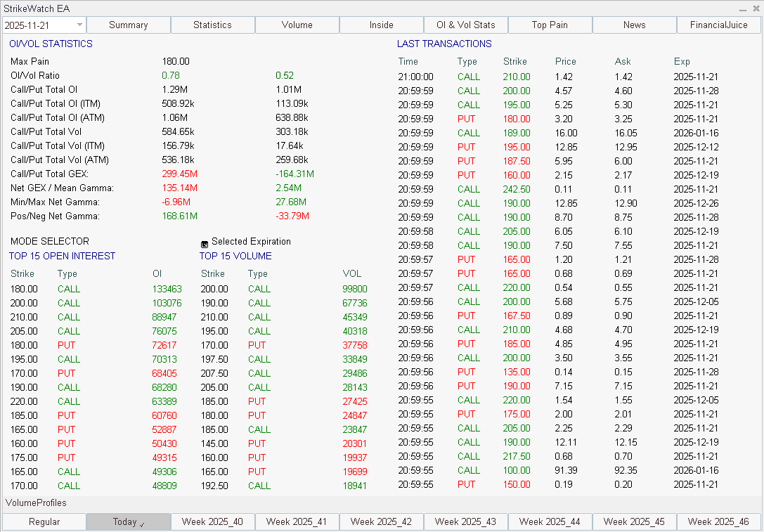Open the News tab
The height and width of the screenshot is (532, 764).
[x=634, y=25]
